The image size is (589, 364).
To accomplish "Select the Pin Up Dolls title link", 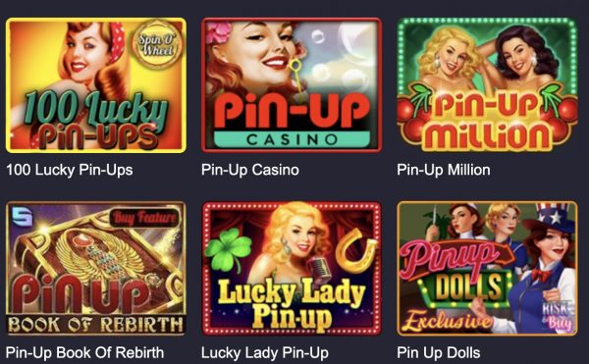I will click(439, 353).
